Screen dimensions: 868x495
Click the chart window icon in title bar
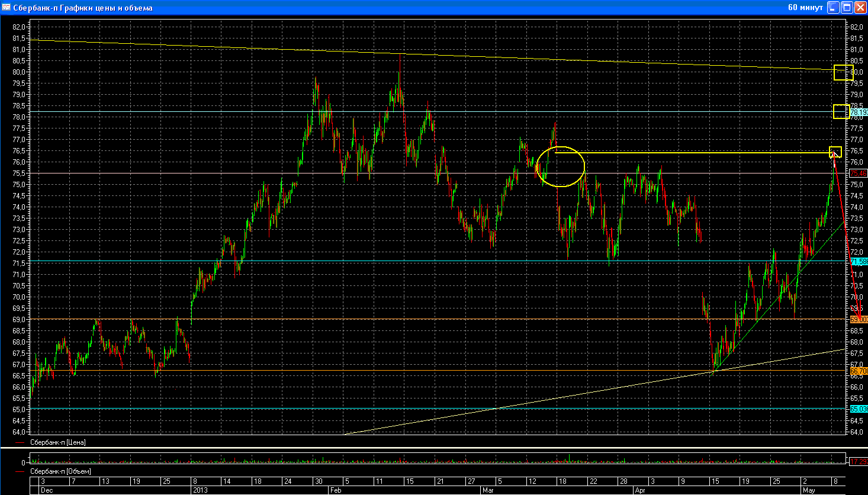[x=7, y=8]
